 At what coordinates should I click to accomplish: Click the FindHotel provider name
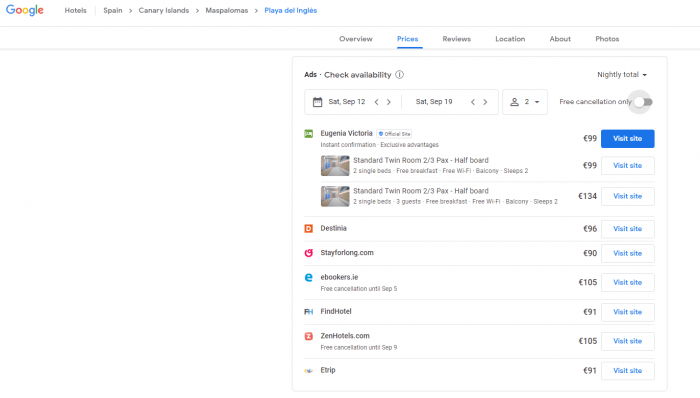coord(336,311)
